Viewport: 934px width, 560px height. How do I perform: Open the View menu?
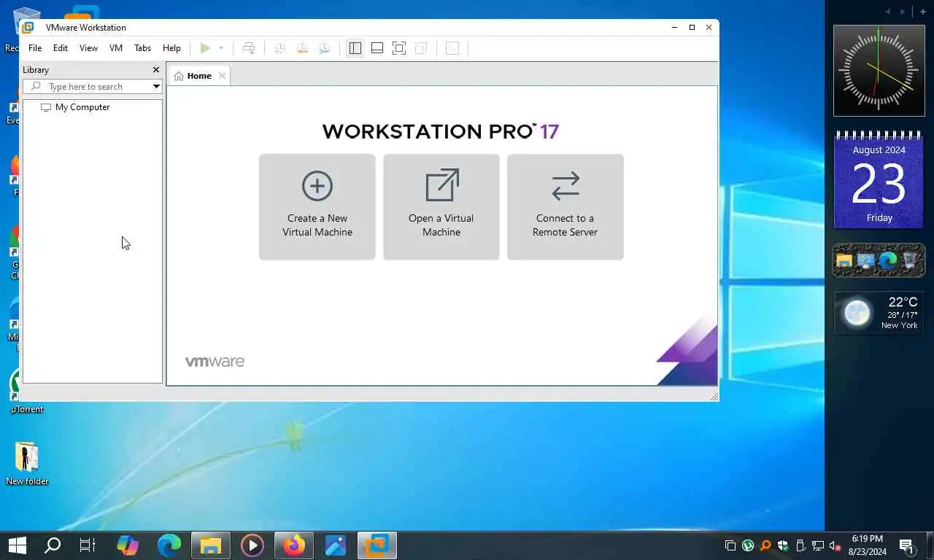pyautogui.click(x=88, y=48)
